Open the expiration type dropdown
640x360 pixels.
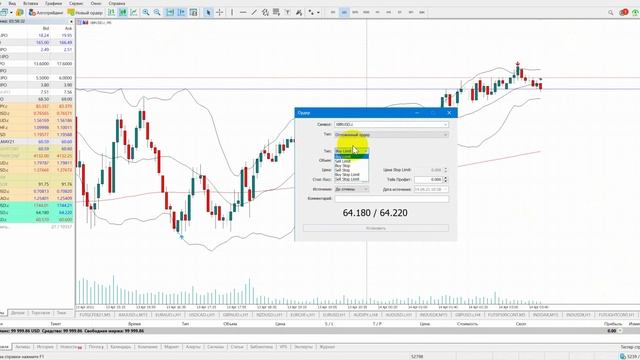point(352,189)
